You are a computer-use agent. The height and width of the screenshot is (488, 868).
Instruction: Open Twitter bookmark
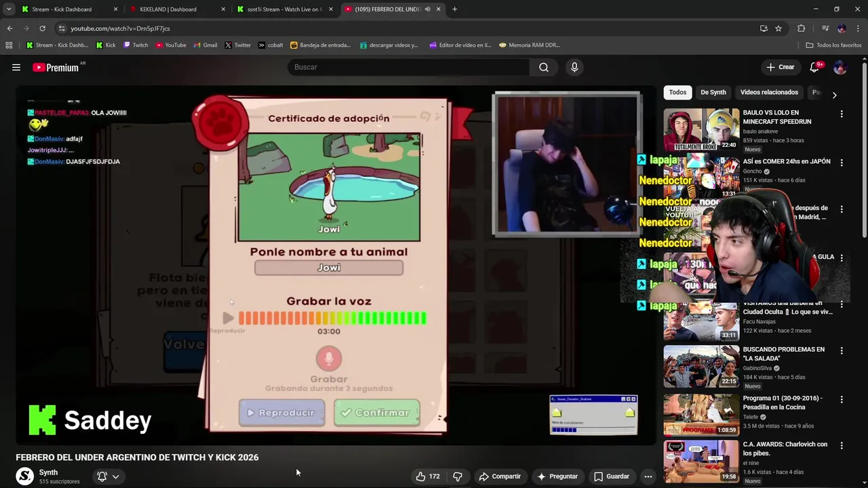tap(238, 45)
